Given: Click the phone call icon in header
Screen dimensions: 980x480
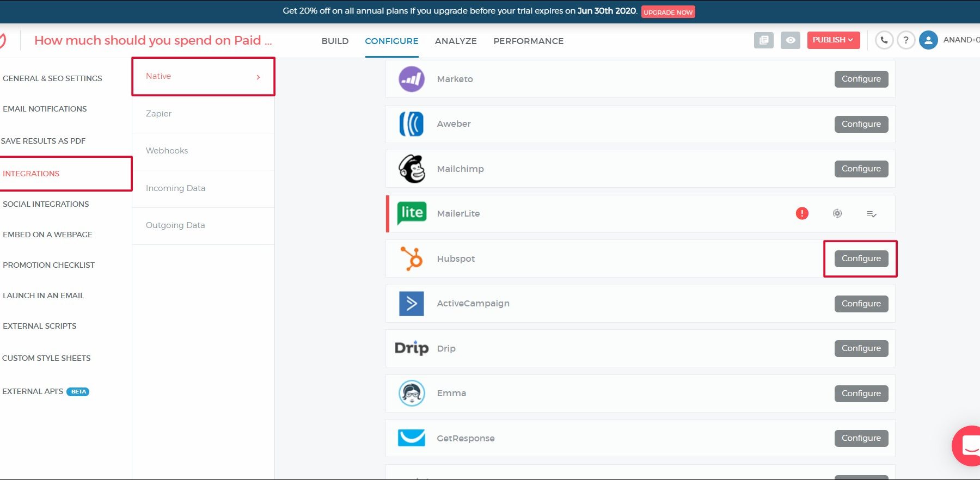Looking at the screenshot, I should coord(884,40).
